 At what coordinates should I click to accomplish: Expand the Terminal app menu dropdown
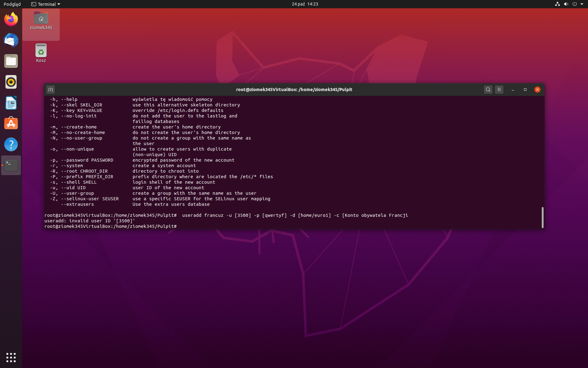click(46, 4)
